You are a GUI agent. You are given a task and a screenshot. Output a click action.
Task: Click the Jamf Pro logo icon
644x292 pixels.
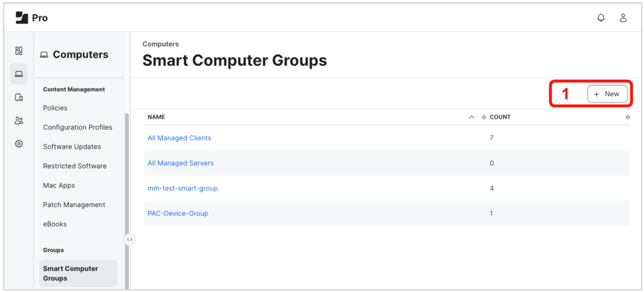point(22,18)
